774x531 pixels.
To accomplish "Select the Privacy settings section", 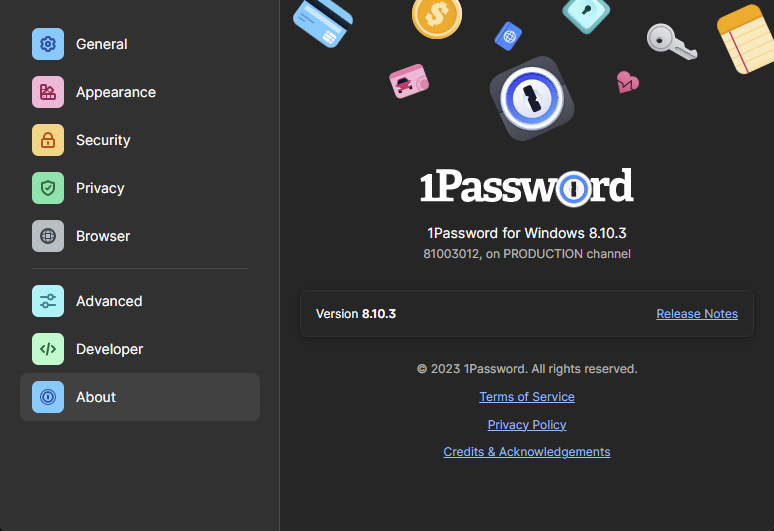I will pos(100,188).
